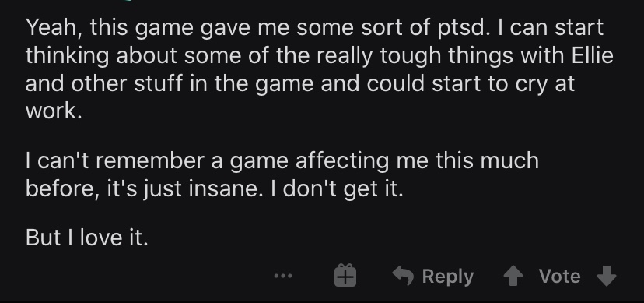This screenshot has width=644, height=303.
Task: Tap the "But I love it." line
Action: click(86, 238)
